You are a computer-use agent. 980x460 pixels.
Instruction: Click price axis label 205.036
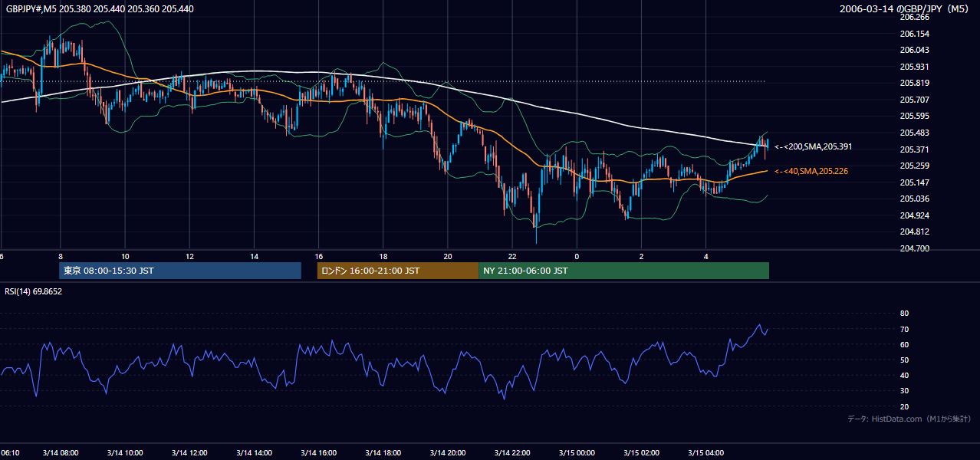click(x=914, y=199)
